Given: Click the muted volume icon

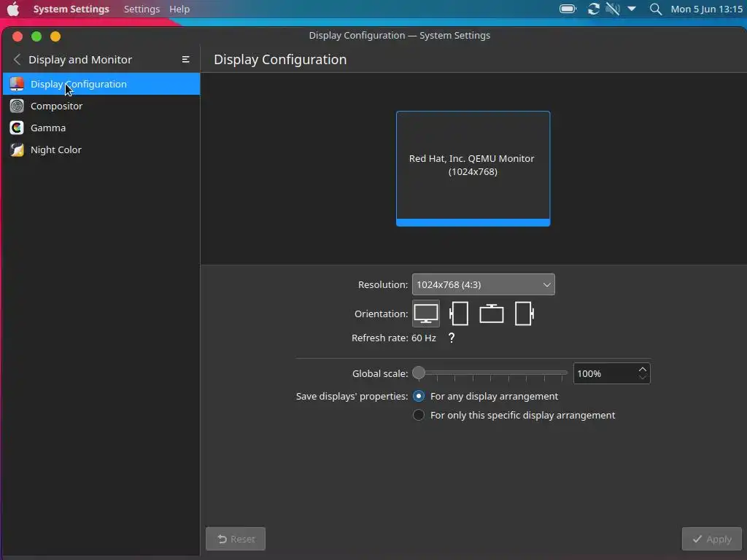Looking at the screenshot, I should 613,9.
